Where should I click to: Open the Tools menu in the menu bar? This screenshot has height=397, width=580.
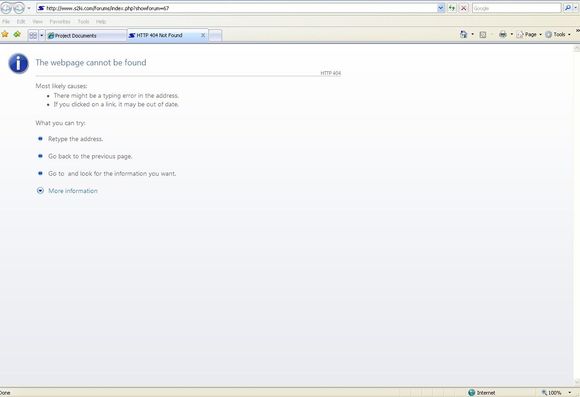pyautogui.click(x=84, y=21)
